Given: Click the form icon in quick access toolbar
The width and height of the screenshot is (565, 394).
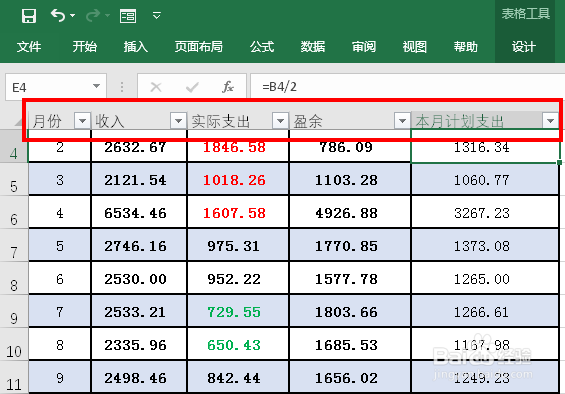Looking at the screenshot, I should pos(128,16).
